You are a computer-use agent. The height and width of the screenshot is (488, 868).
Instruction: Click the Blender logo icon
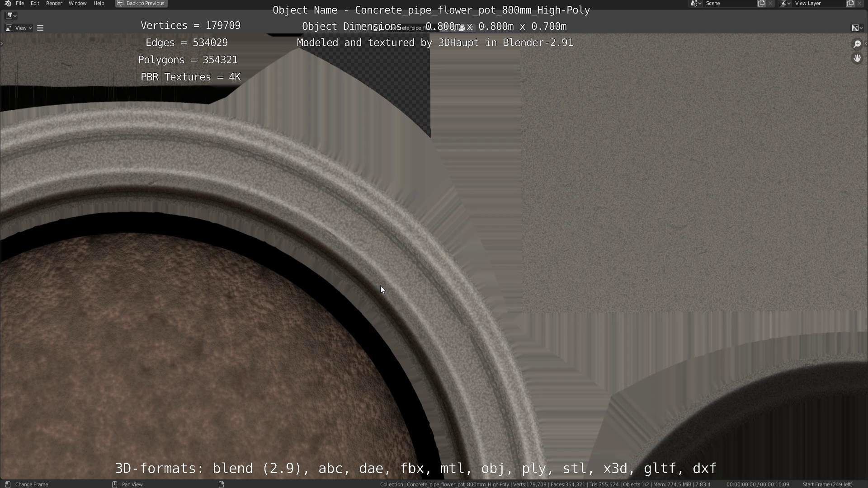coord(8,4)
